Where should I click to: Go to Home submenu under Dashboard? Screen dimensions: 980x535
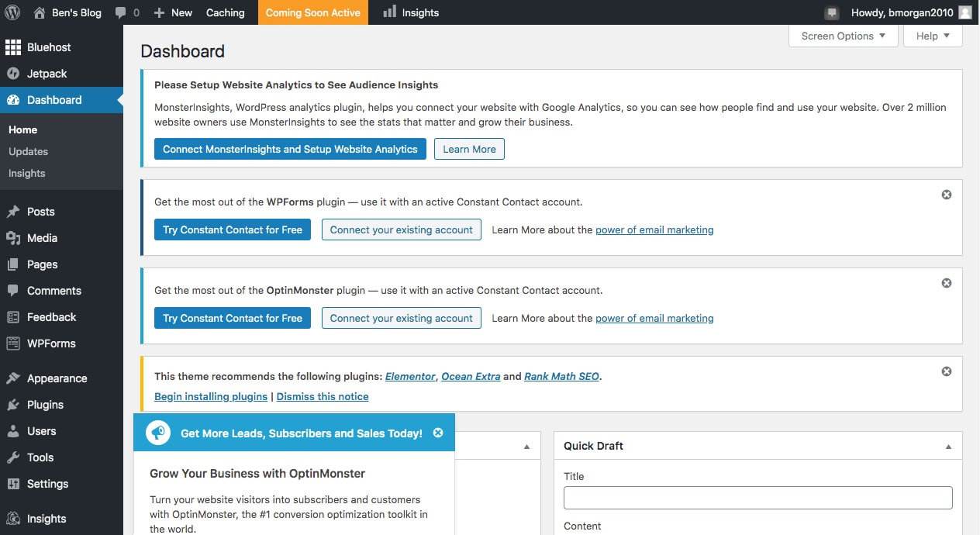click(23, 129)
